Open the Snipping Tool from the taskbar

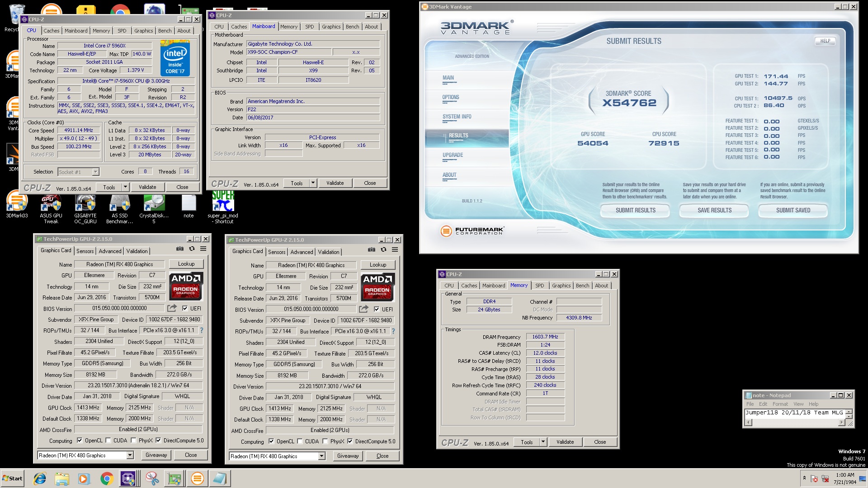tap(152, 479)
